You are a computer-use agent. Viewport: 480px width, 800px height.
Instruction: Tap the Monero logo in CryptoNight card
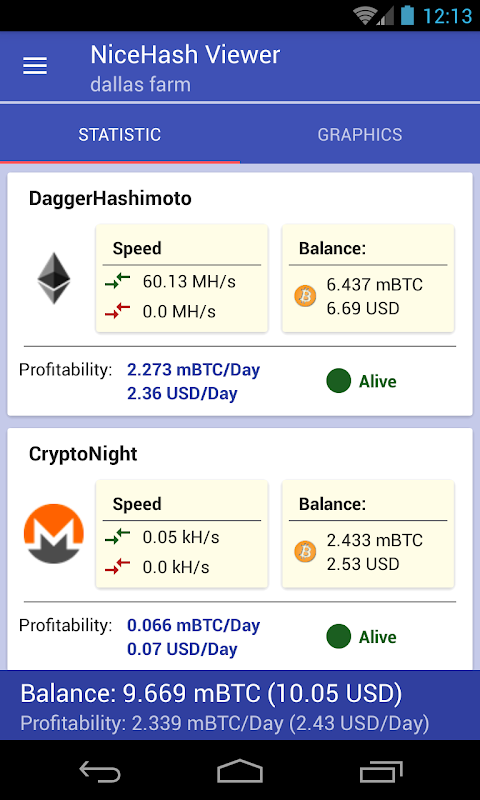[x=54, y=534]
